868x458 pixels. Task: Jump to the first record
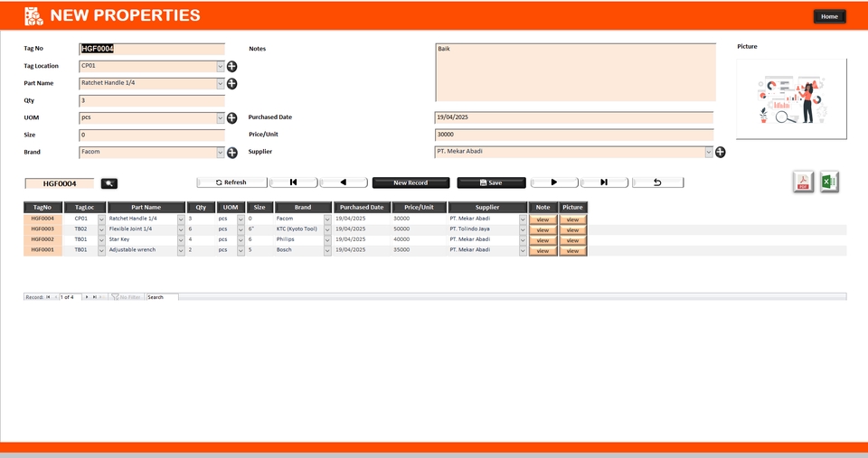[294, 182]
